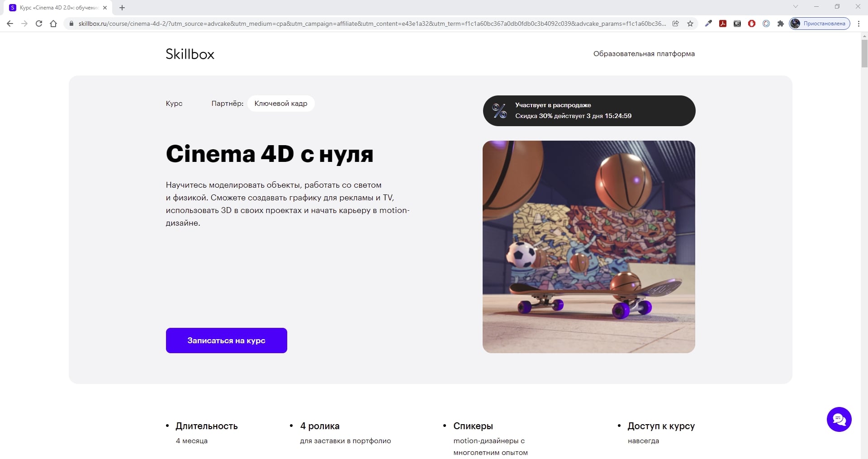Screen dimensions: 868x459
Task: Click the Cinema 4D с нуля heading
Action: pyautogui.click(x=270, y=154)
